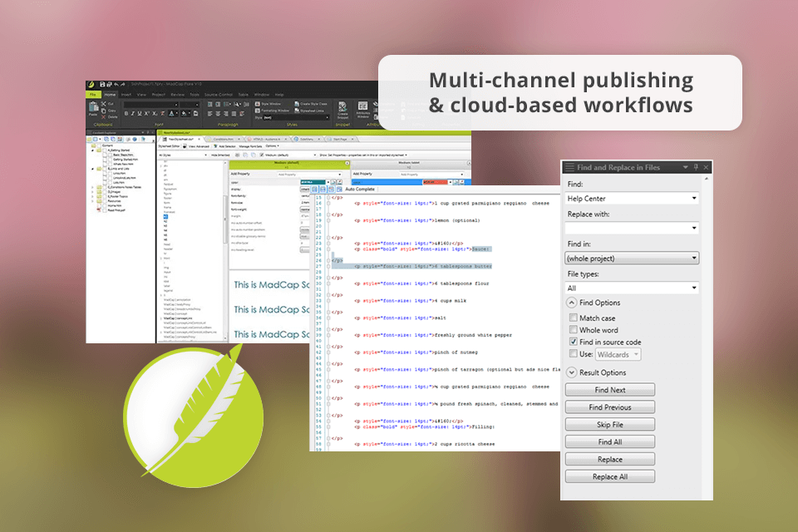Open the Insert ribbon tab
This screenshot has width=798, height=532.
point(126,95)
